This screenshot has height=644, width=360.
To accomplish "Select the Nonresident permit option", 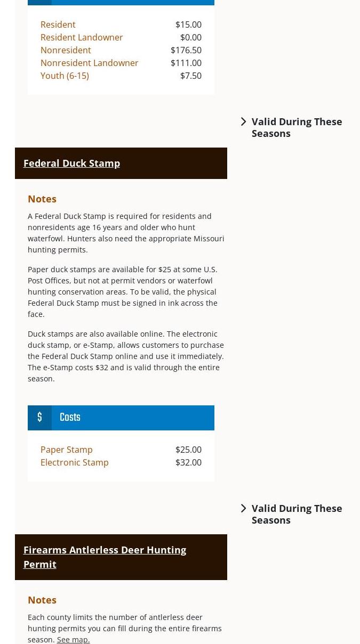I will point(66,50).
